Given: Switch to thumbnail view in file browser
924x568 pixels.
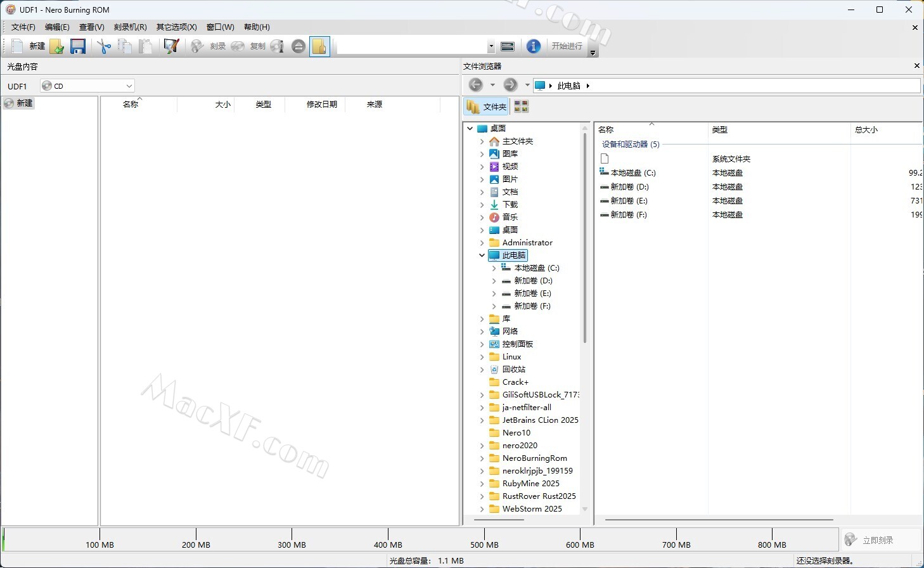Looking at the screenshot, I should tap(521, 106).
